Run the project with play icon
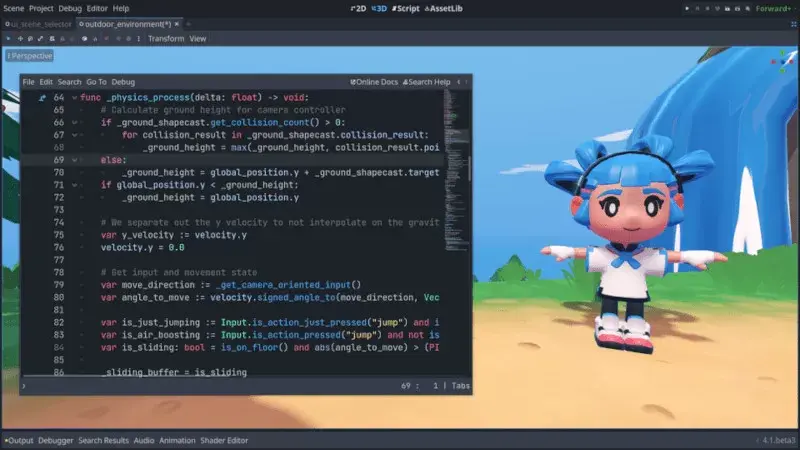 pyautogui.click(x=687, y=9)
